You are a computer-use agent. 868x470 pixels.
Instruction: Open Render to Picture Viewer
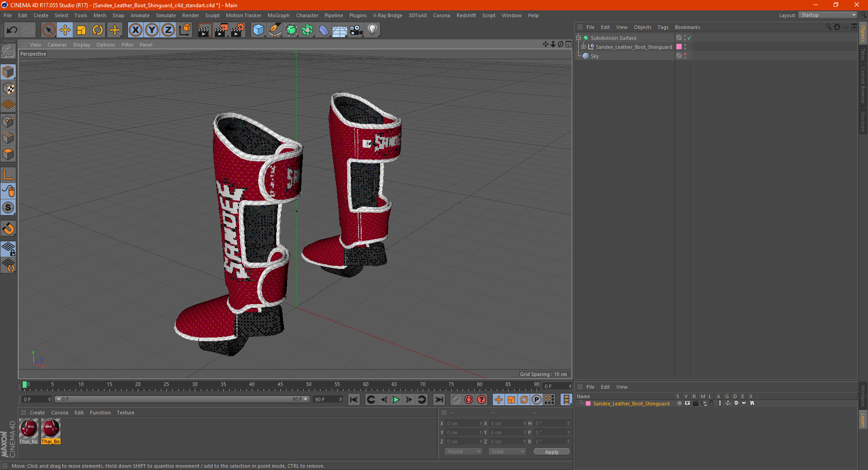[x=221, y=30]
